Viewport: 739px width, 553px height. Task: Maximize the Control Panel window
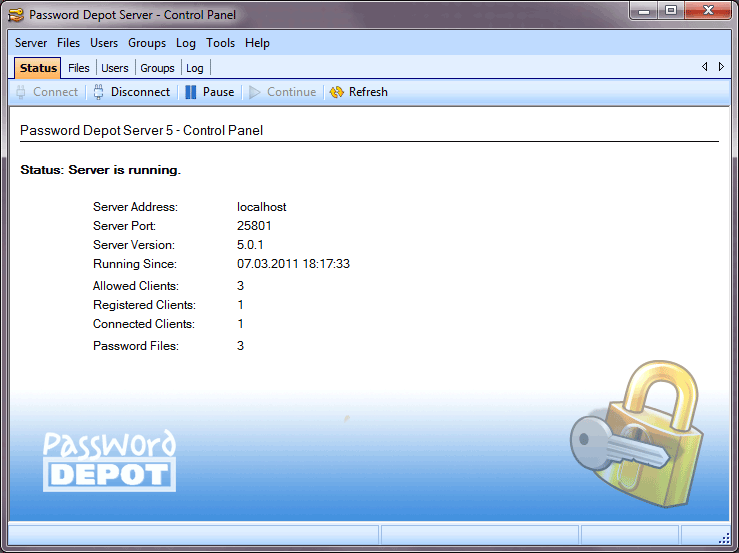pyautogui.click(x=671, y=10)
